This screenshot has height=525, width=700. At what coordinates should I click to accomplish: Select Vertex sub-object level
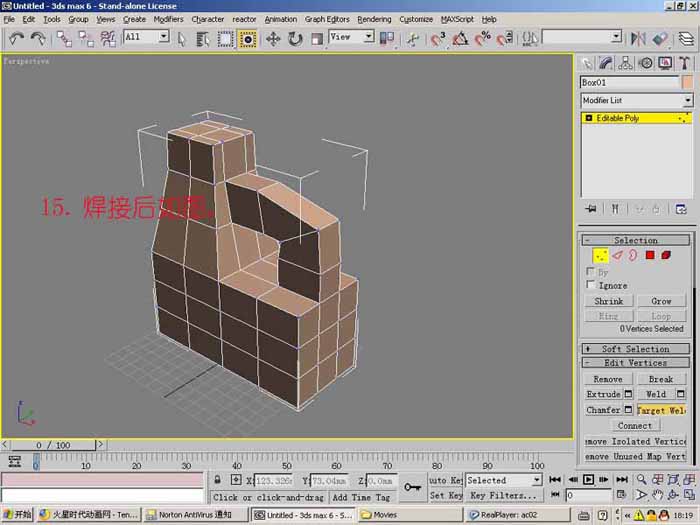click(x=600, y=256)
